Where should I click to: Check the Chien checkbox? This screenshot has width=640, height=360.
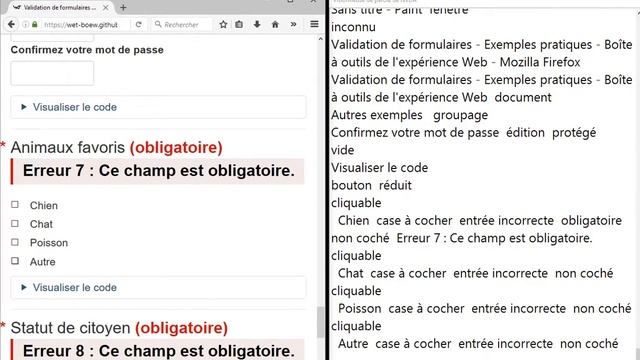15,204
